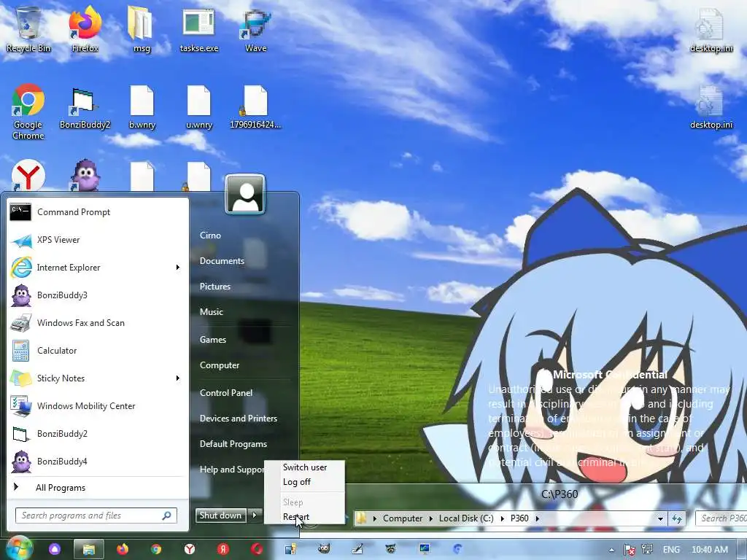Open Pictures from Start menu
The height and width of the screenshot is (560, 747).
[x=215, y=286]
